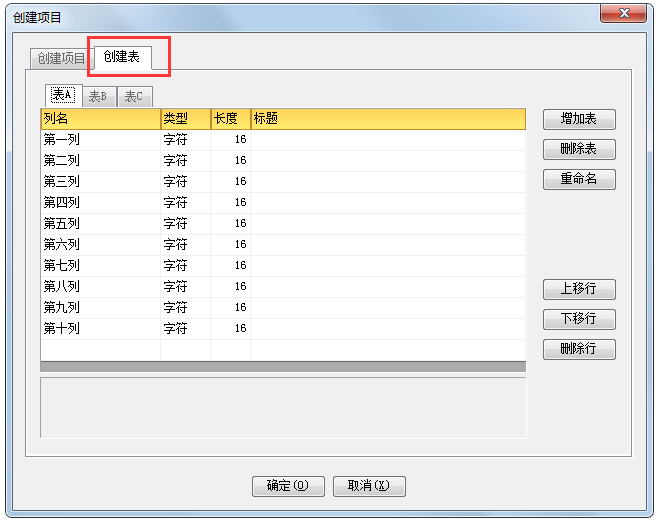658x522 pixels.
Task: Open the 表B sub-tab
Action: coord(99,97)
